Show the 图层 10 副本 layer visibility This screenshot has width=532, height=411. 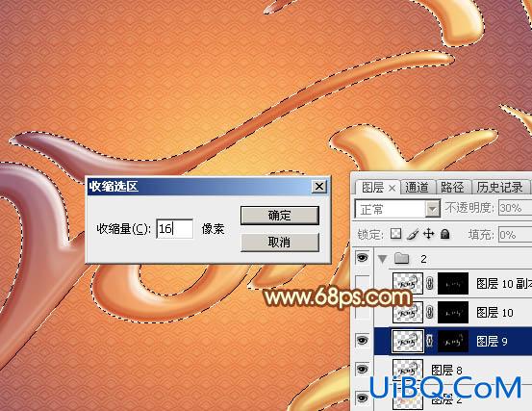[363, 283]
